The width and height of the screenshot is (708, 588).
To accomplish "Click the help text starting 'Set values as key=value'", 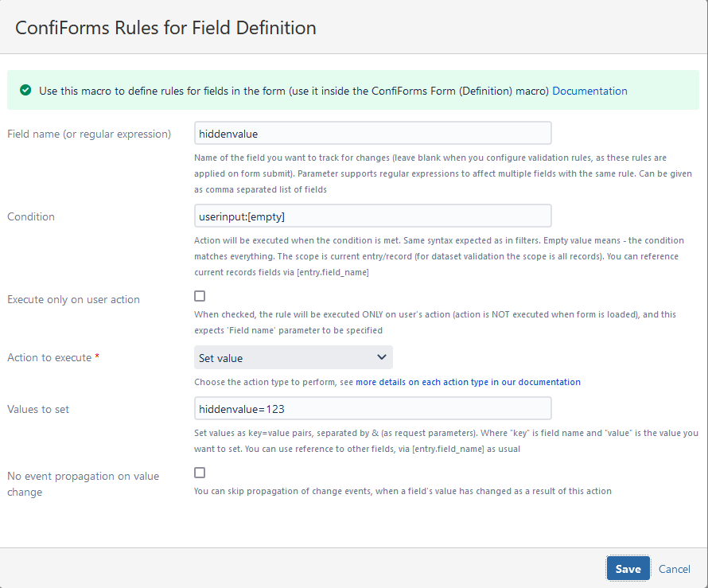I will point(446,441).
